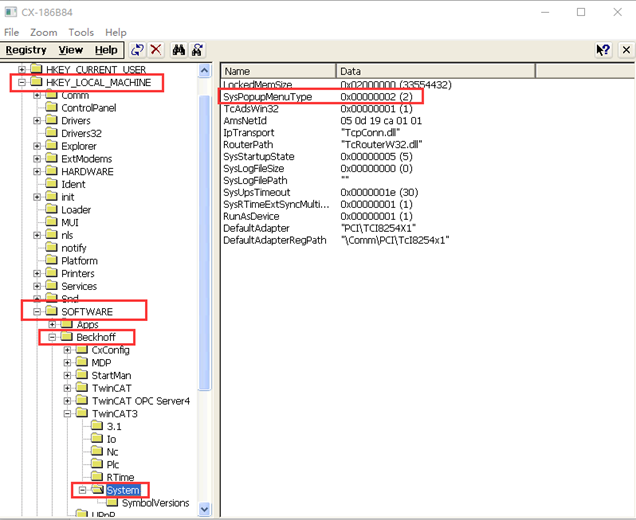Select the SysUpsTimeout value
636x520 pixels.
coord(257,192)
